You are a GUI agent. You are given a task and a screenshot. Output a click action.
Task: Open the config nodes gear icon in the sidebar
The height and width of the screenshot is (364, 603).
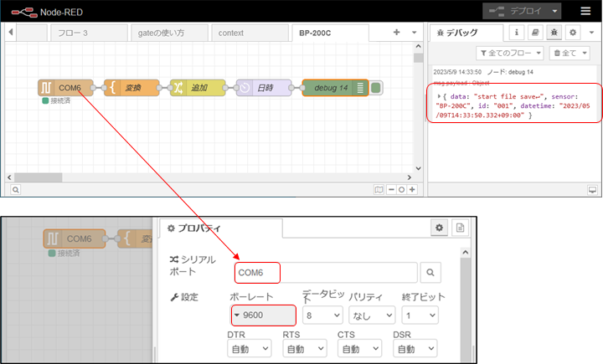(x=572, y=33)
